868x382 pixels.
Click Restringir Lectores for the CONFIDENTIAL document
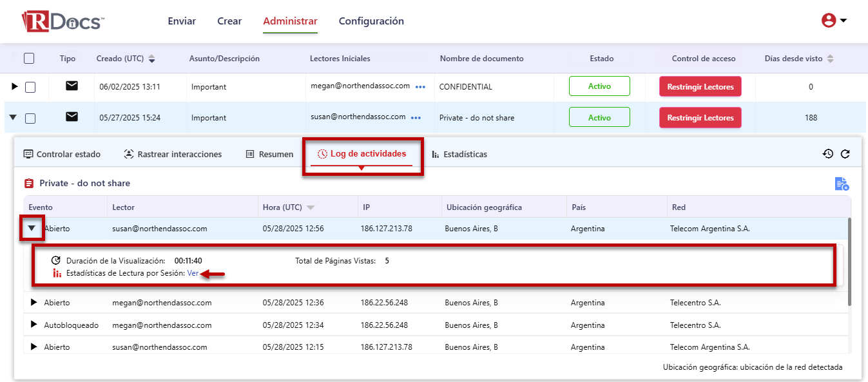[700, 87]
